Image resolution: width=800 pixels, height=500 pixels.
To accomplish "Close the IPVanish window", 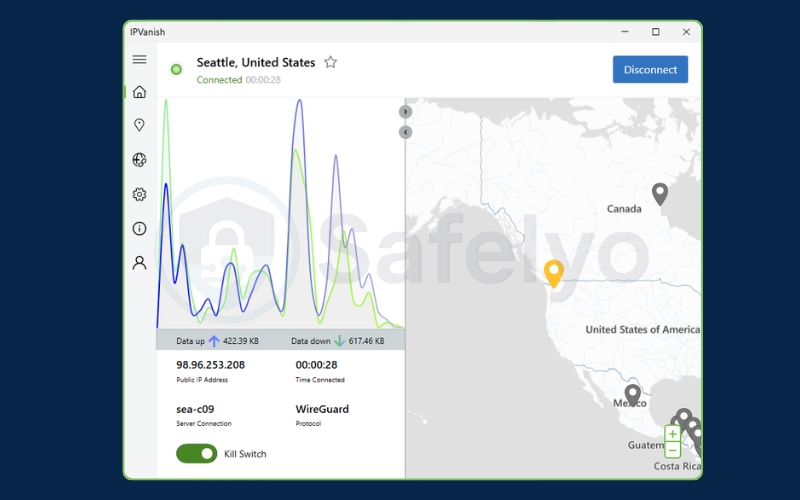I will (x=686, y=32).
